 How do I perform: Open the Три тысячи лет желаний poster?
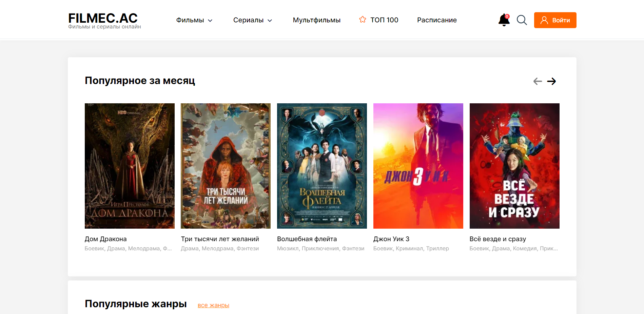coord(226,166)
